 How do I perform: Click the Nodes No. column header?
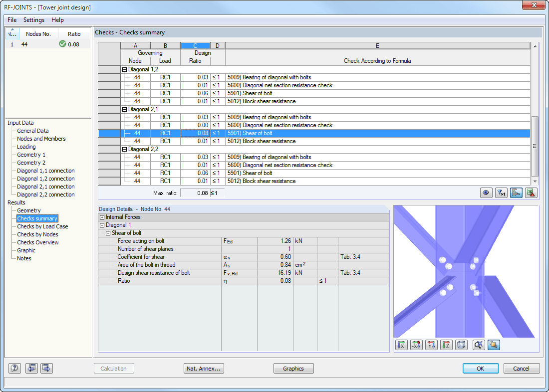pyautogui.click(x=38, y=34)
